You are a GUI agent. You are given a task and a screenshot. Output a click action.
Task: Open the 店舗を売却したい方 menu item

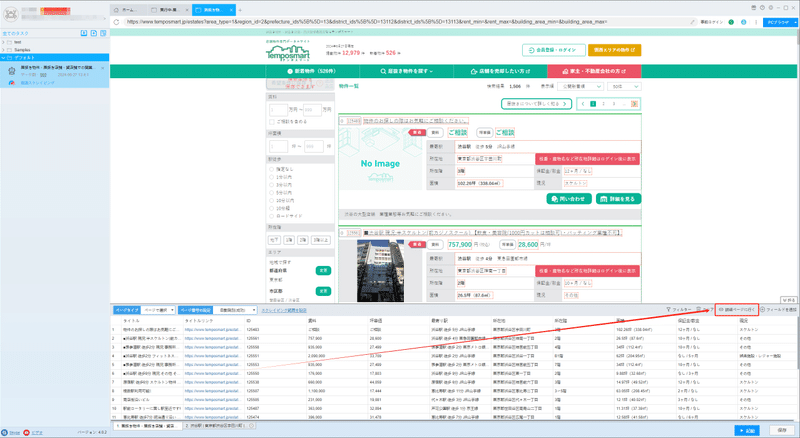[x=500, y=71]
